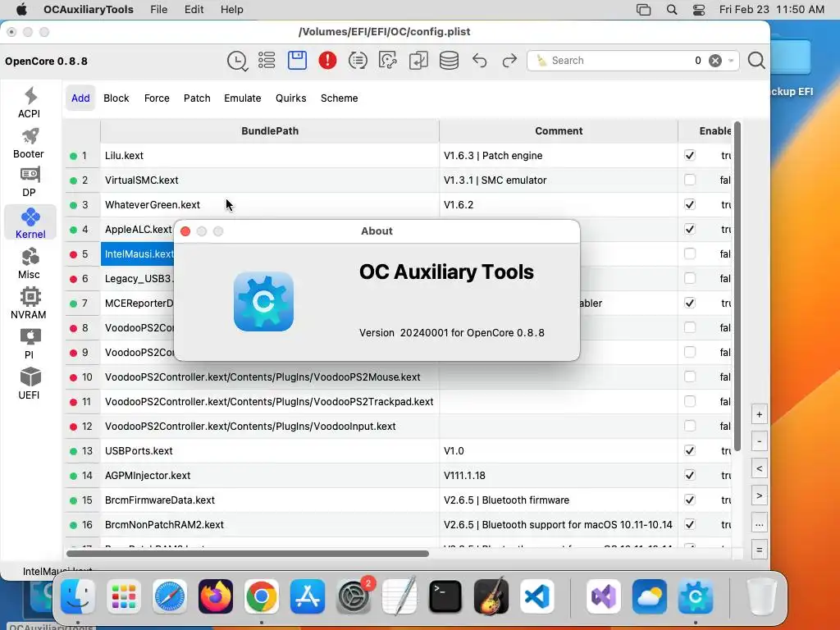Image resolution: width=840 pixels, height=630 pixels.
Task: Open the PI section in sidebar
Action: point(30,344)
